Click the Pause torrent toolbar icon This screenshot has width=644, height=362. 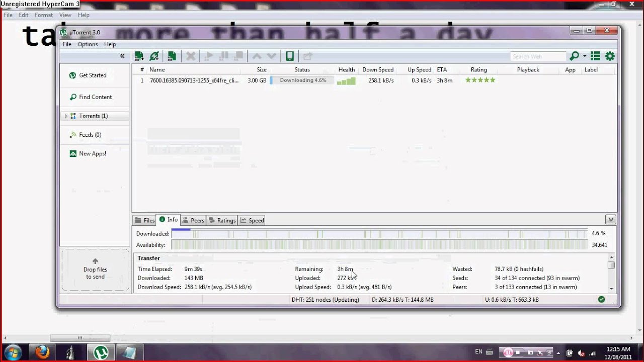point(224,56)
